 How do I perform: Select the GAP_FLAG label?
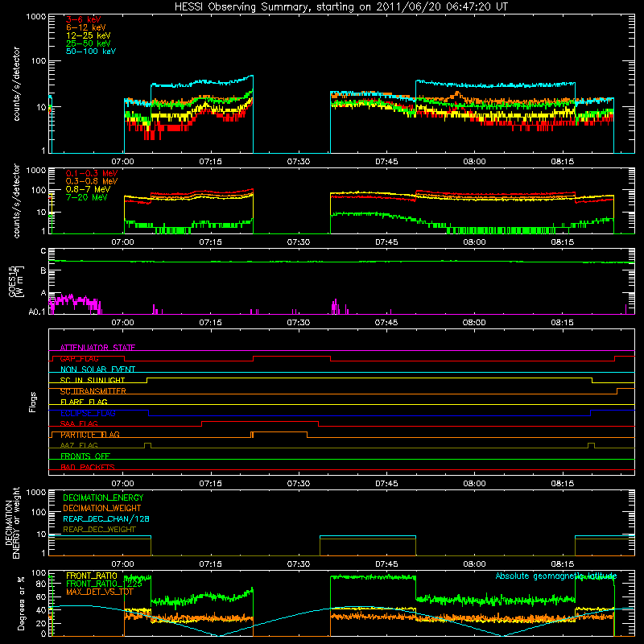pyautogui.click(x=79, y=358)
